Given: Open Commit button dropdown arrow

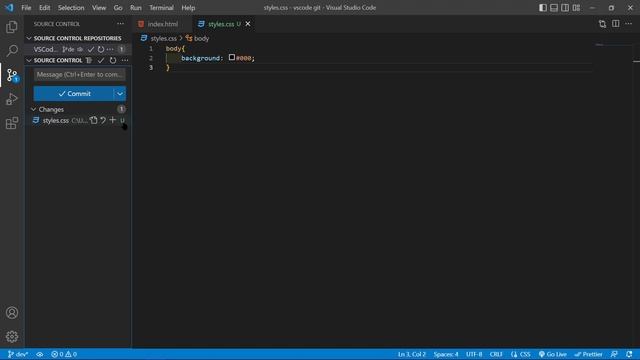Looking at the screenshot, I should (x=120, y=94).
